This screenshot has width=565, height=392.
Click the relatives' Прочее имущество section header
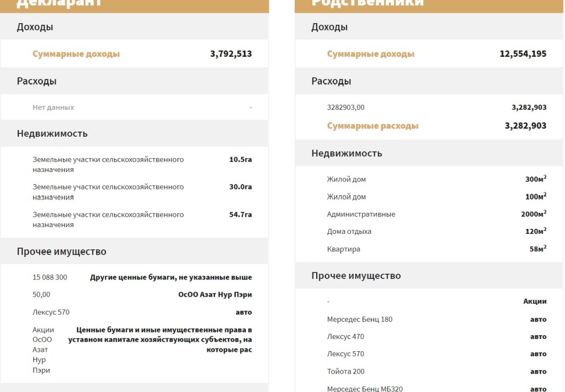356,276
